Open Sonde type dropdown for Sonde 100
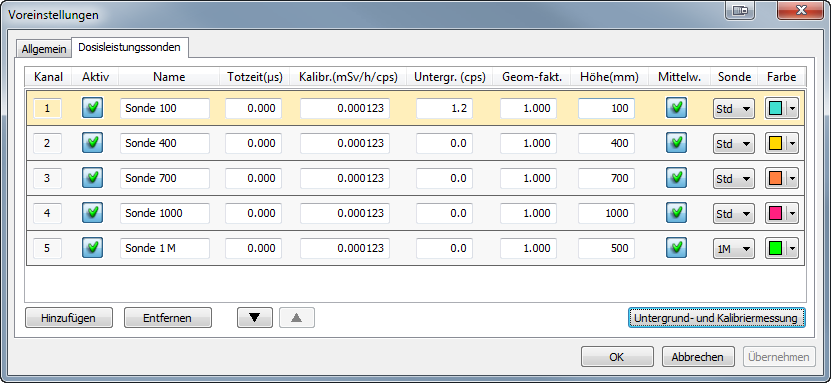Screen dimensions: 831x383 point(733,109)
